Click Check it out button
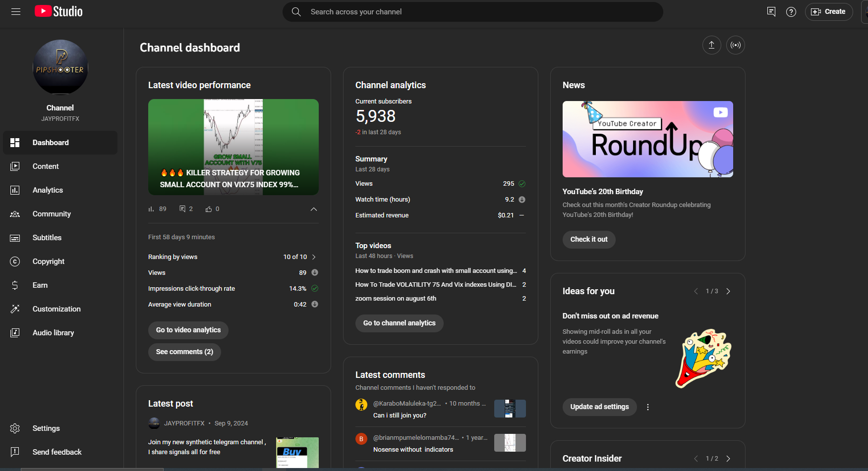The image size is (868, 471). pyautogui.click(x=589, y=240)
